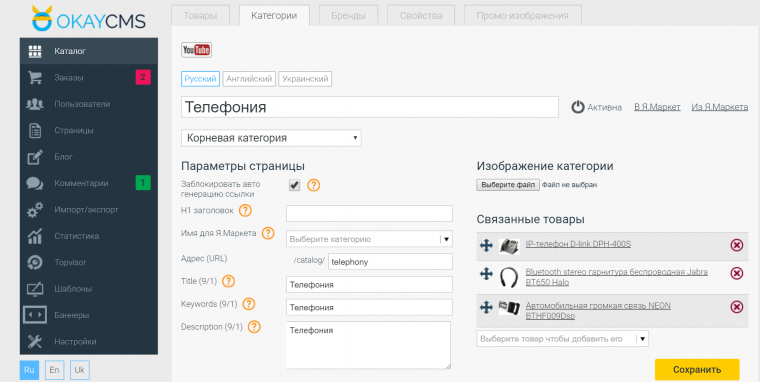Switch admin interface to Ru
The image size is (760, 382).
(x=29, y=370)
